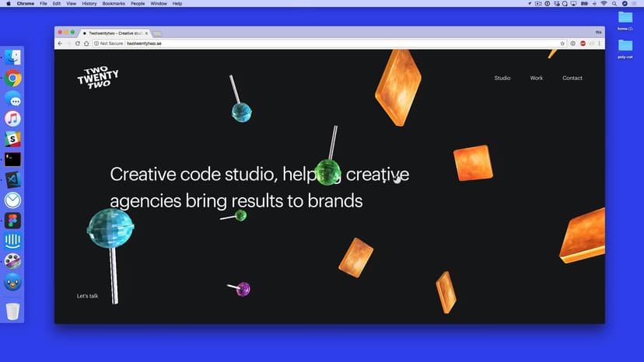Open the Work page link
Image resolution: width=644 pixels, height=362 pixels.
tap(537, 78)
